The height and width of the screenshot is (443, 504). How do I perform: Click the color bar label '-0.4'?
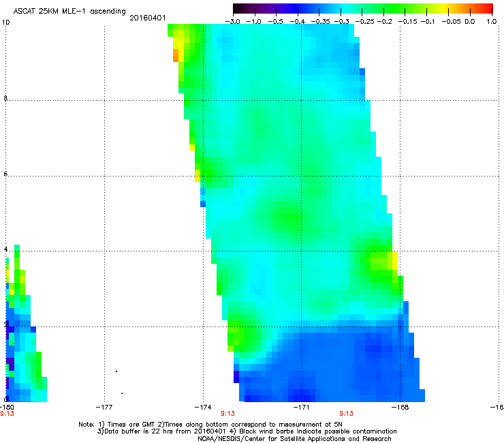[298, 22]
